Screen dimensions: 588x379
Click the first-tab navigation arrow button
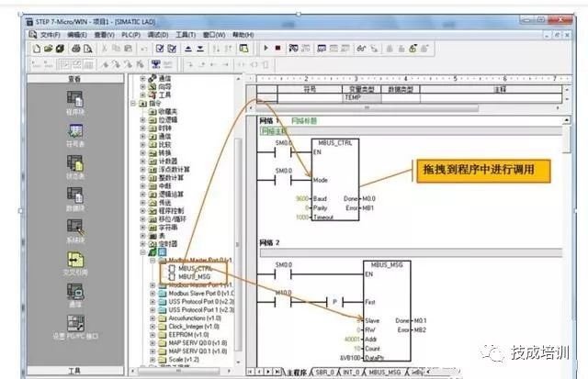pyautogui.click(x=250, y=372)
